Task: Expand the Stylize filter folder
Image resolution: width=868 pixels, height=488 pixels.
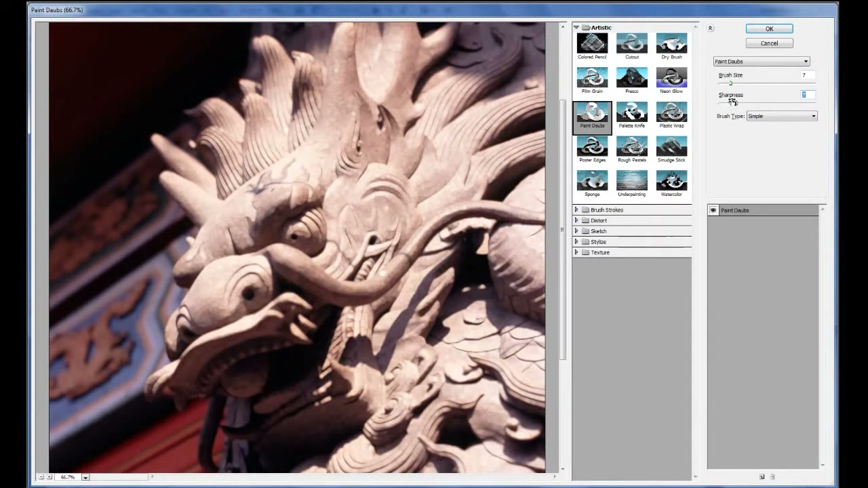Action: pyautogui.click(x=576, y=242)
